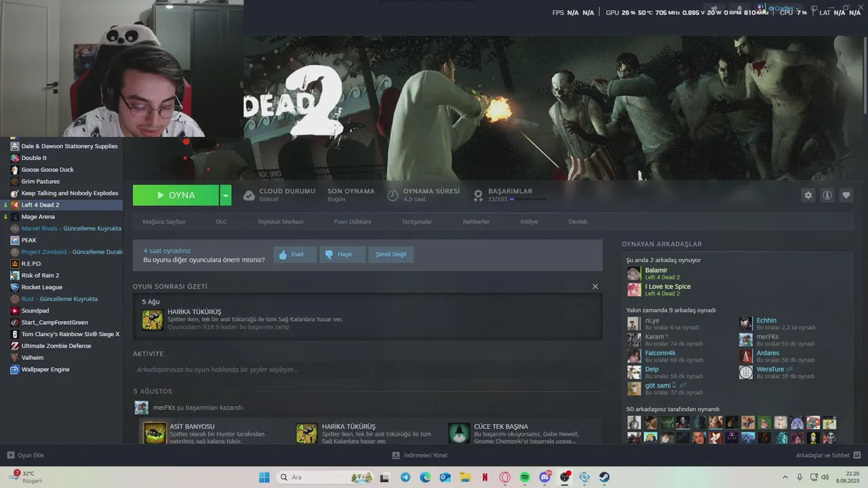Click İndirmeleri Yönet link
This screenshot has height=488, width=868.
426,455
